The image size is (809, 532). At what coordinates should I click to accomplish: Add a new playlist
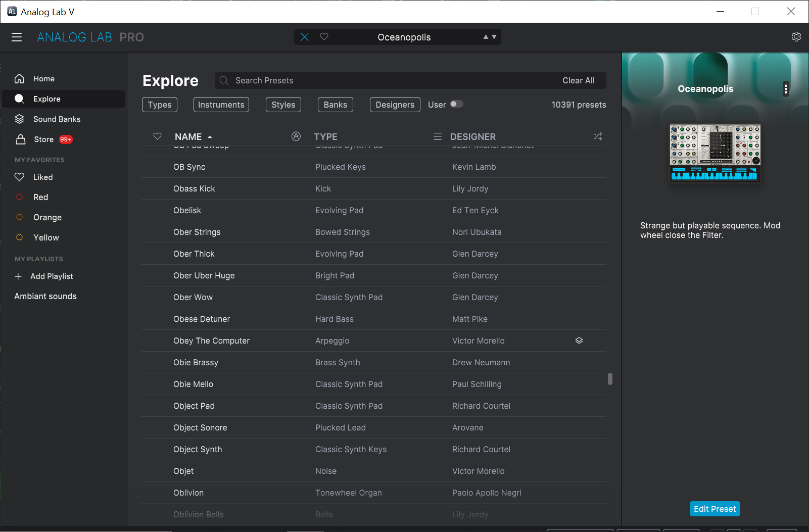(x=44, y=276)
